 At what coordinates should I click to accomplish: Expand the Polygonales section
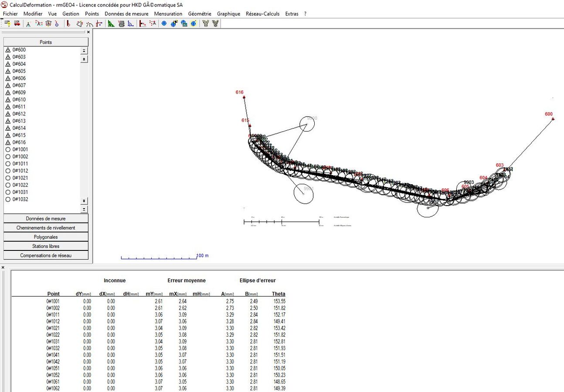[46, 237]
